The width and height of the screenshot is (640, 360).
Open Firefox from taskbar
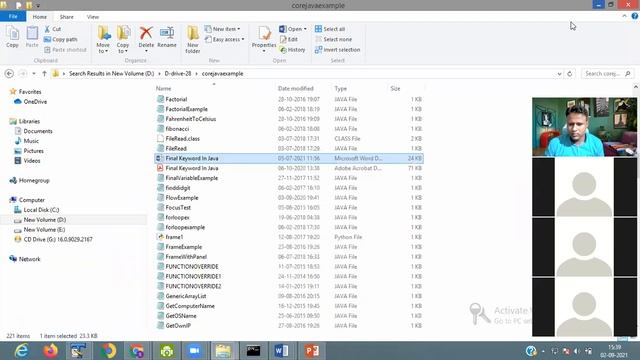click(51, 351)
